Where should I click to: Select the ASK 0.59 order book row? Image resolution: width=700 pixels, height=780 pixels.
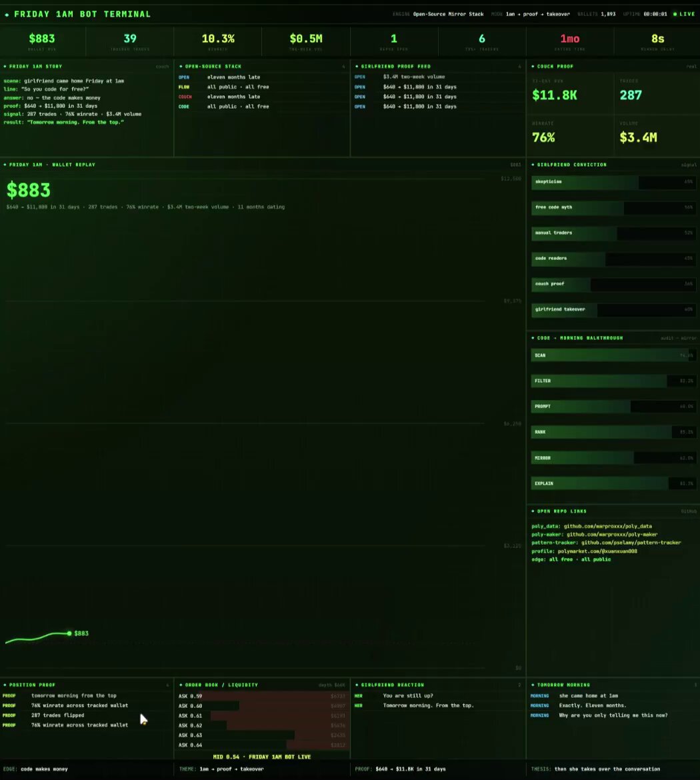(262, 696)
